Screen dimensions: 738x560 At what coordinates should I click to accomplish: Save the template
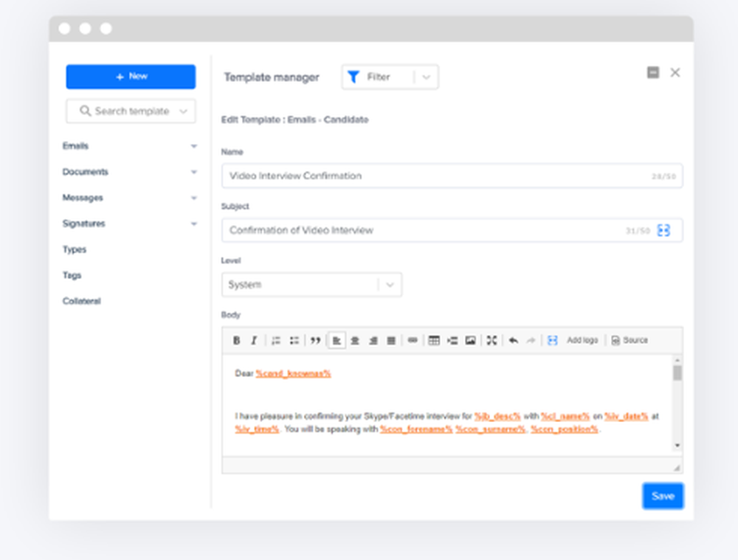663,496
